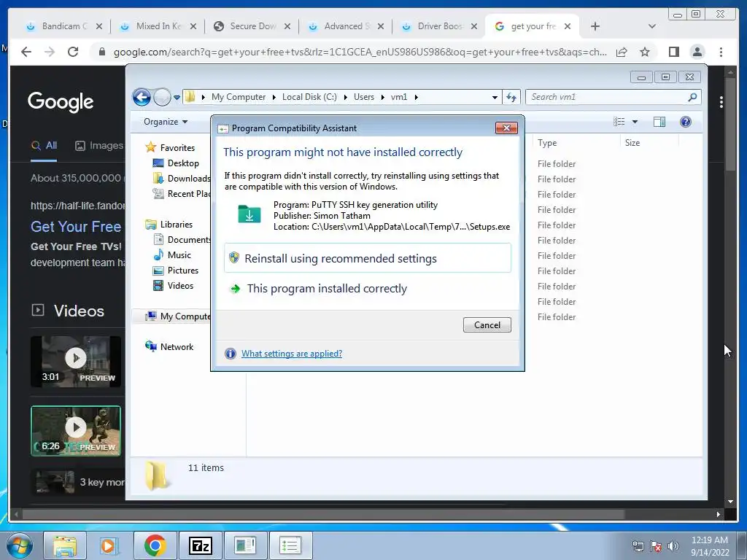
Task: Play the 6:26 video preview thumbnail
Action: (76, 431)
